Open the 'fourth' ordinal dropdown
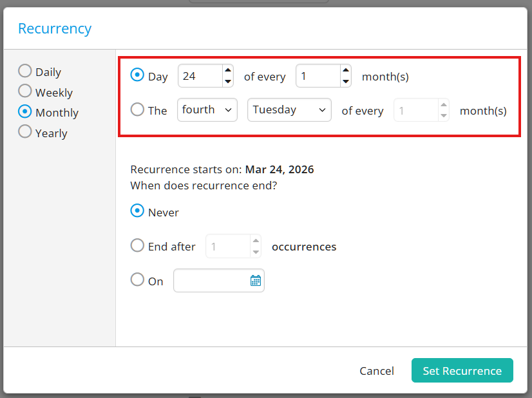The height and width of the screenshot is (398, 532). click(x=207, y=110)
